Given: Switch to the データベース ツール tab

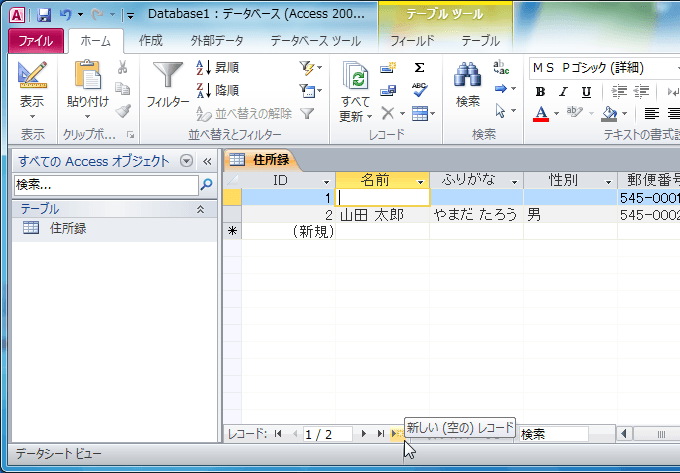Looking at the screenshot, I should 315,41.
